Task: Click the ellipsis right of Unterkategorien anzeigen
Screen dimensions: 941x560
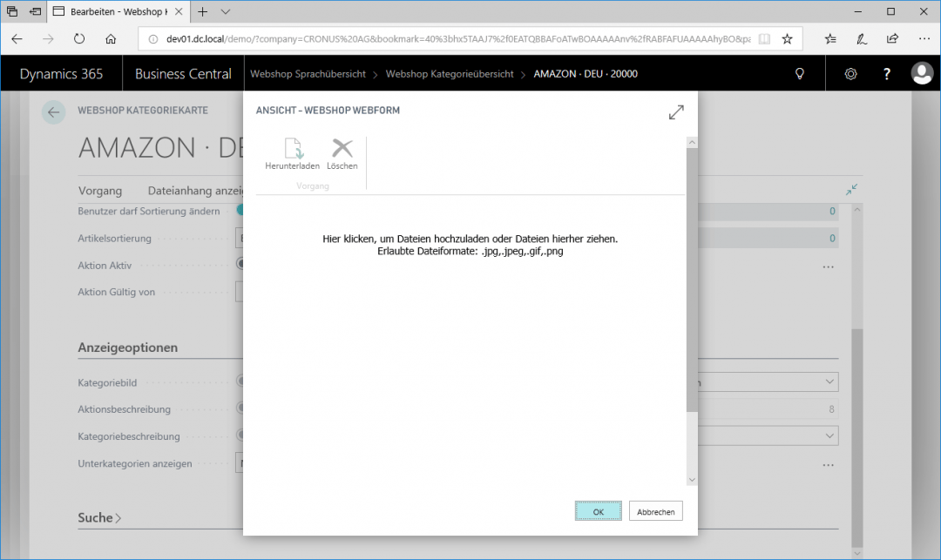Action: pyautogui.click(x=829, y=465)
